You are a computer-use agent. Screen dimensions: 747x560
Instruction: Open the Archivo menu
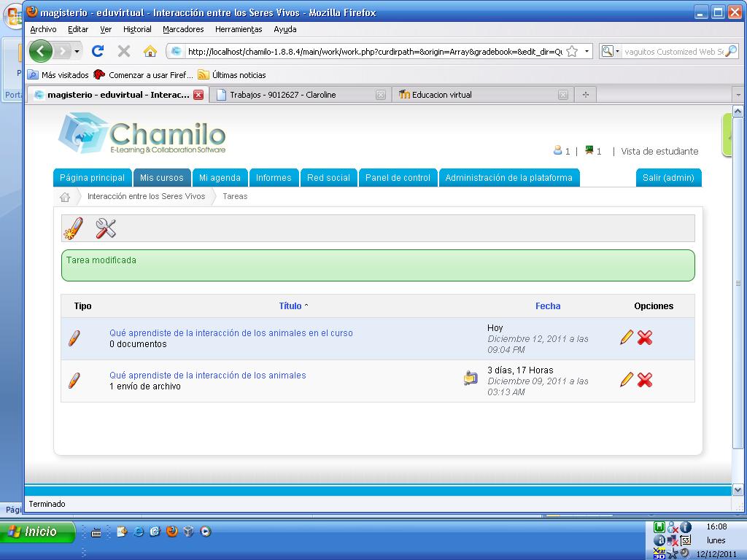tap(43, 29)
